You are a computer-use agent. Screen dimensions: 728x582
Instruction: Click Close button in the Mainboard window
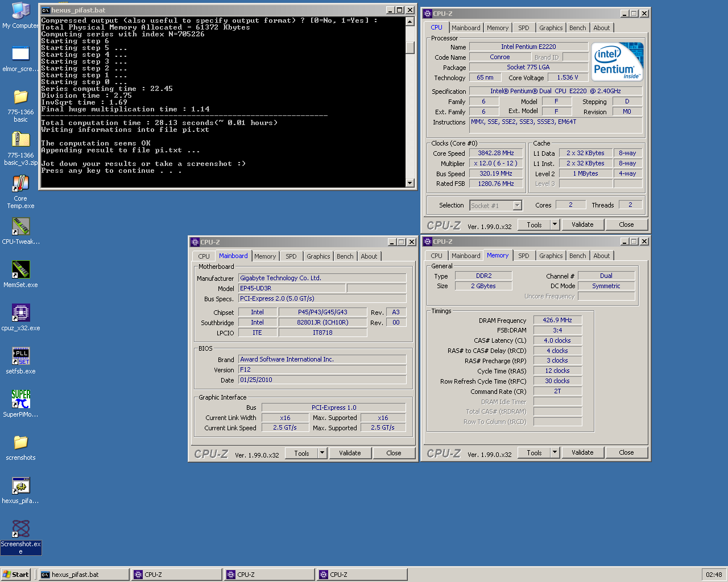394,453
